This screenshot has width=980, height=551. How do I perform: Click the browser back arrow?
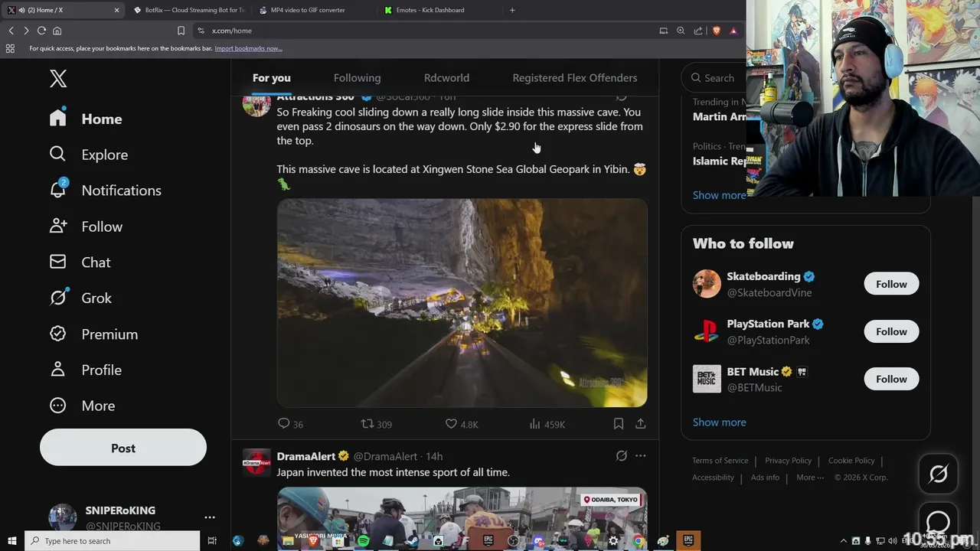click(x=11, y=31)
